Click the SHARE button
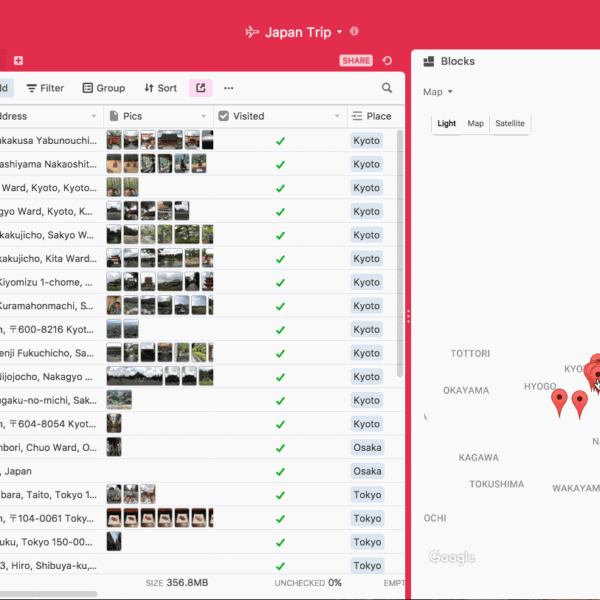Image resolution: width=600 pixels, height=600 pixels. 356,61
